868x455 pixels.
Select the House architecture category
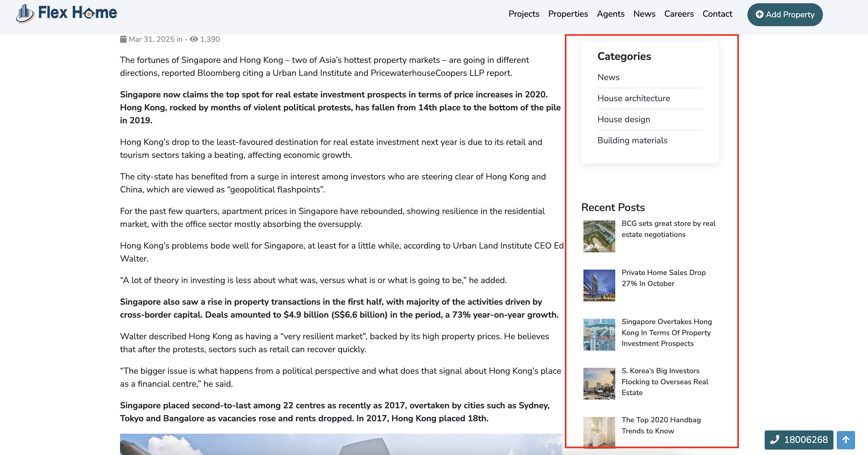click(x=634, y=99)
